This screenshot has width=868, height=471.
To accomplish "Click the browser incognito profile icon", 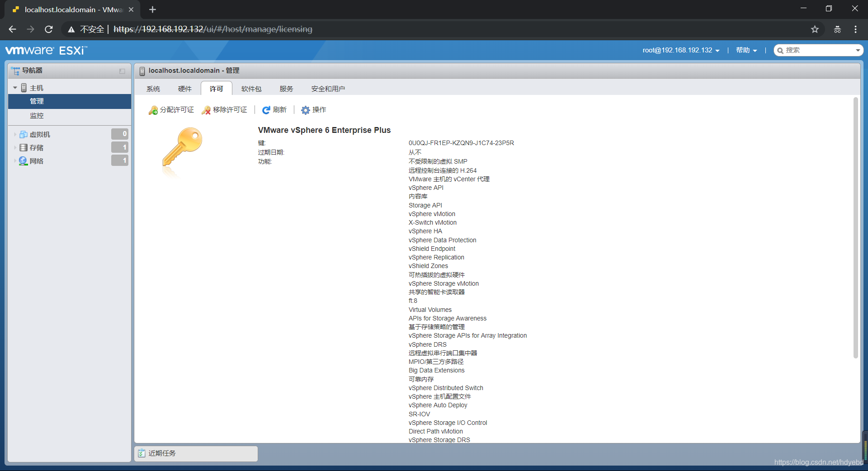I will (837, 29).
